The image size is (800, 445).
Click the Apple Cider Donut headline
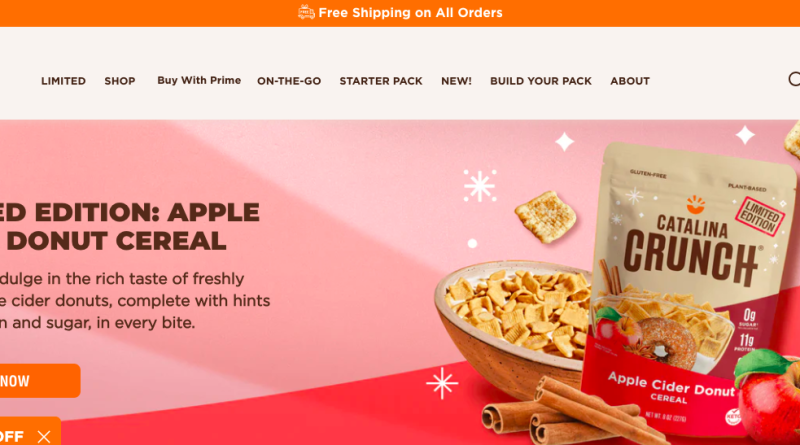pos(130,227)
